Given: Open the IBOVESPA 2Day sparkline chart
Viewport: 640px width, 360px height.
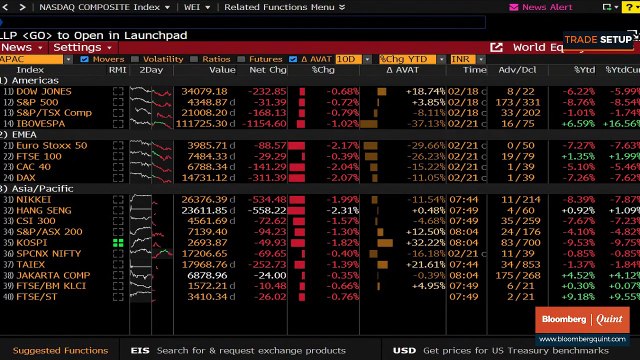Looking at the screenshot, I should point(151,124).
